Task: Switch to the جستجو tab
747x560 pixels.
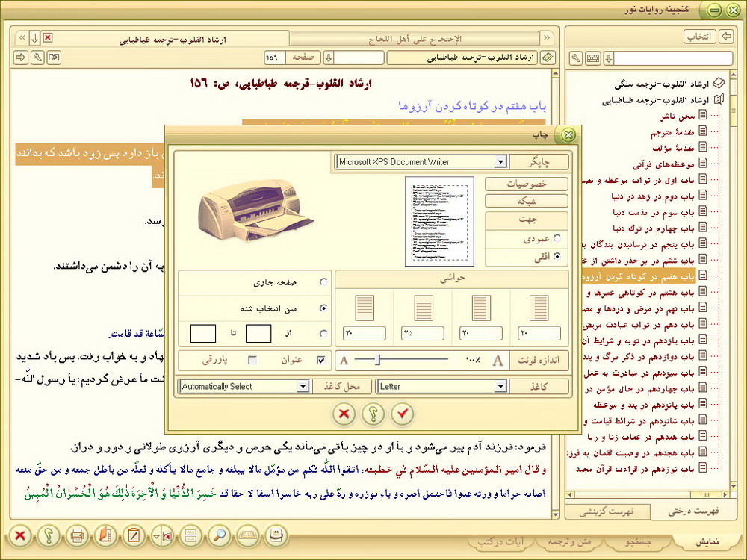Action: [639, 542]
